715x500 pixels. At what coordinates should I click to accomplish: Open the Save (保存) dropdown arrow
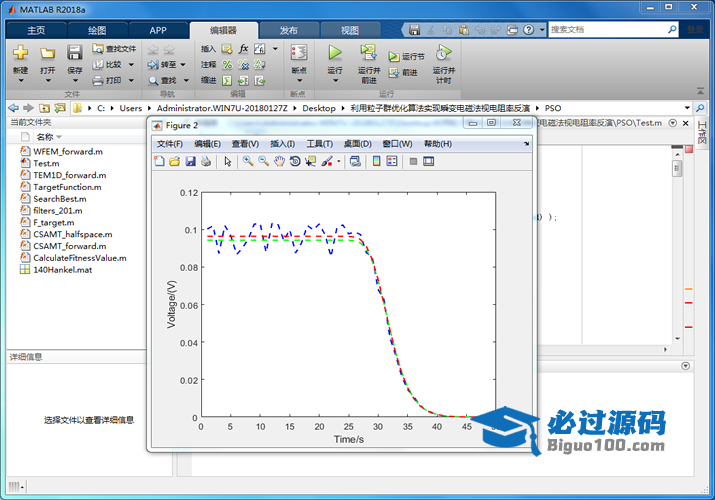[x=75, y=81]
